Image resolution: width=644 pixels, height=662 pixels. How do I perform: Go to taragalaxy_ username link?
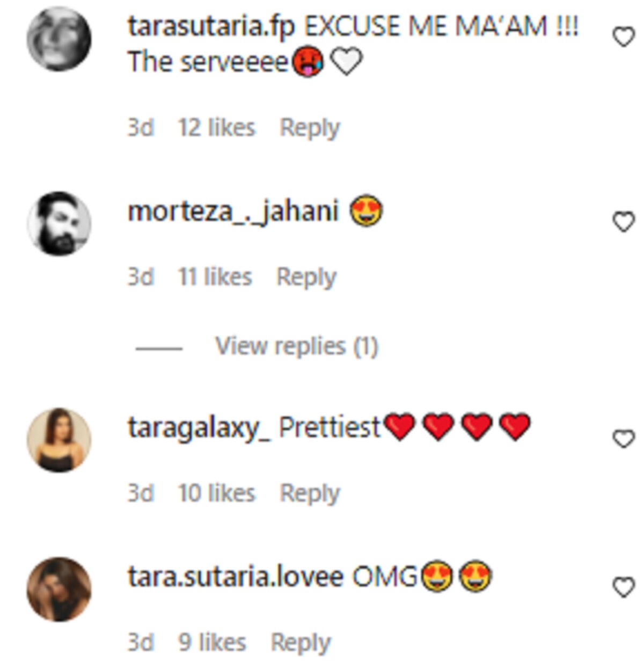pos(199,428)
